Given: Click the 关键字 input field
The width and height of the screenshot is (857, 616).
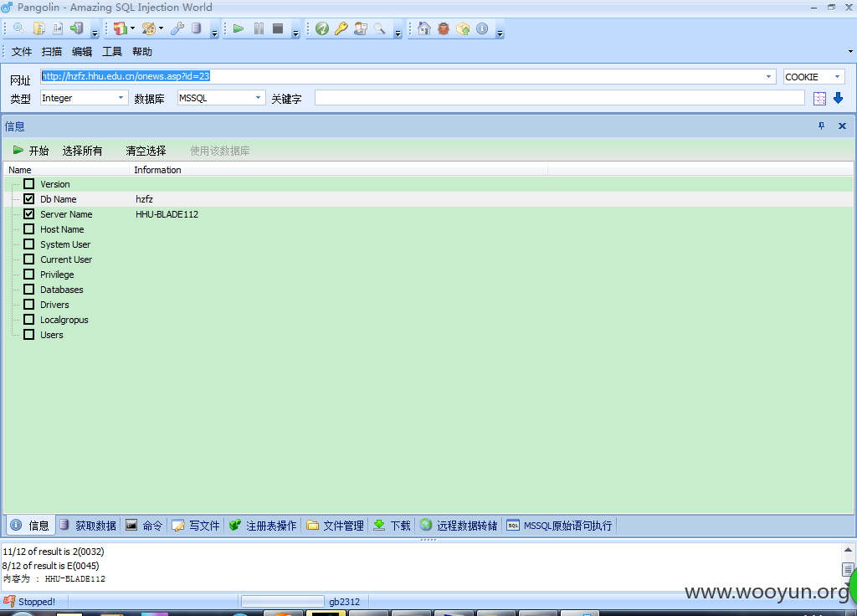Looking at the screenshot, I should pos(560,98).
